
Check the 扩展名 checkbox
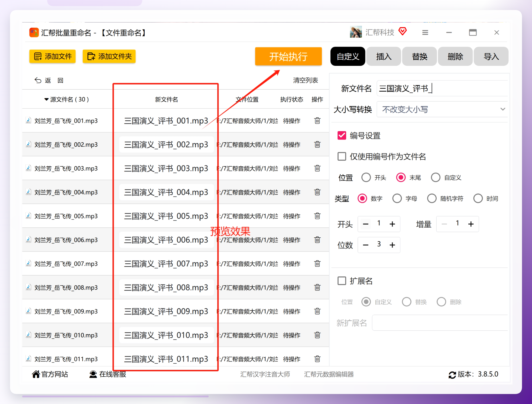pos(342,281)
